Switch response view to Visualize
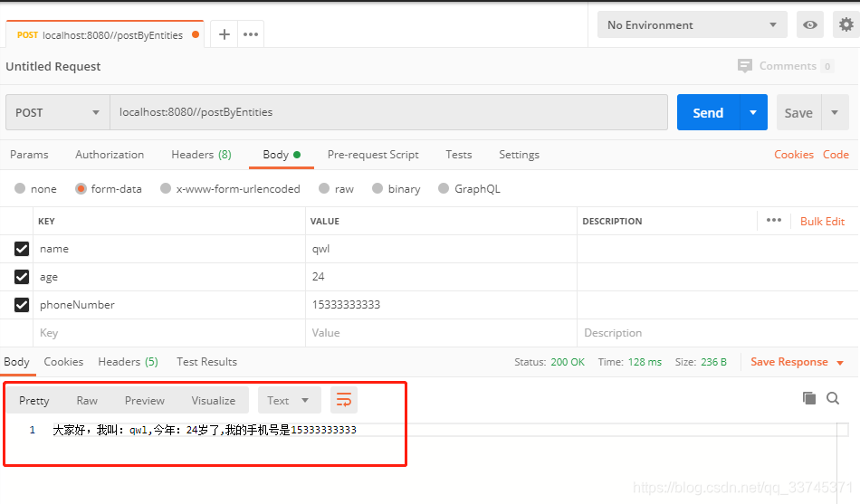The height and width of the screenshot is (504, 860). 214,400
